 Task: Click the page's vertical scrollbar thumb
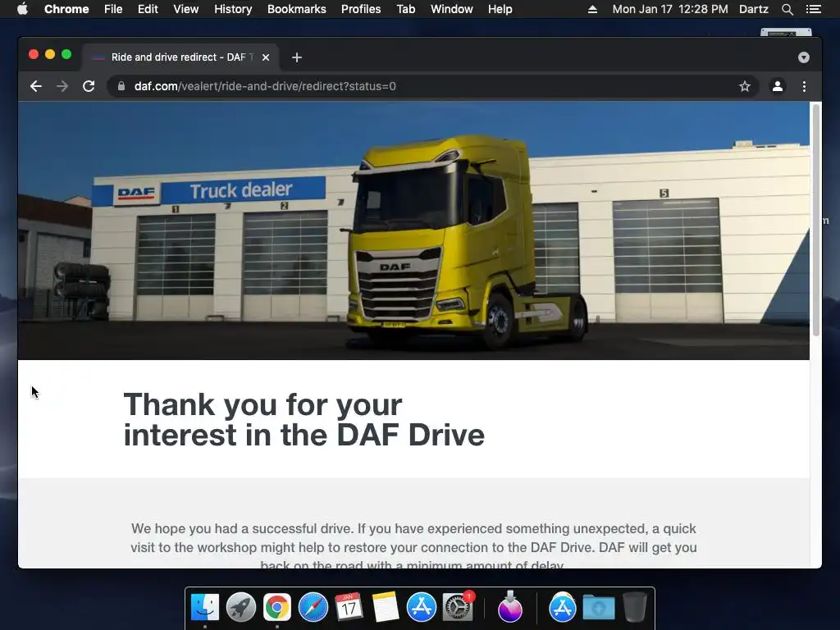click(x=816, y=220)
